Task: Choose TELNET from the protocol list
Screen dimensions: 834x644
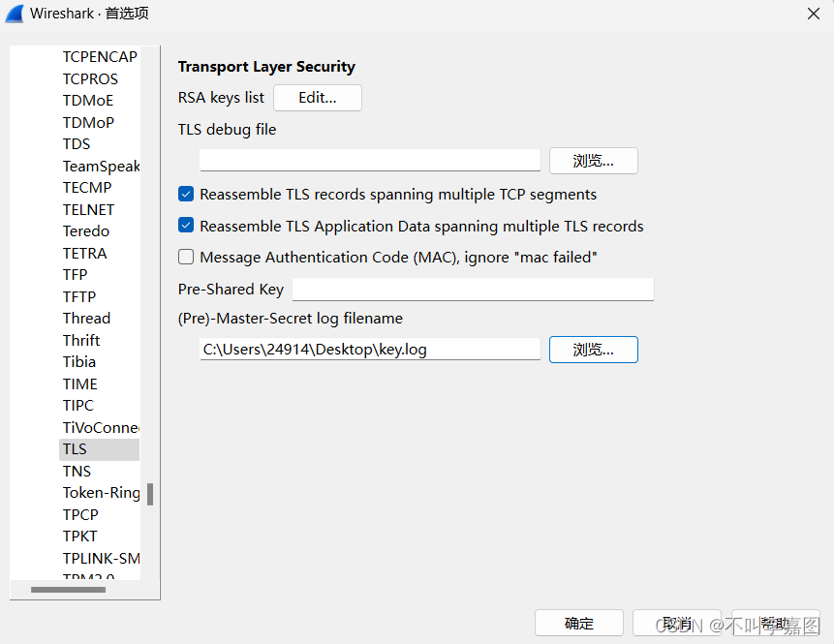Action: click(88, 209)
